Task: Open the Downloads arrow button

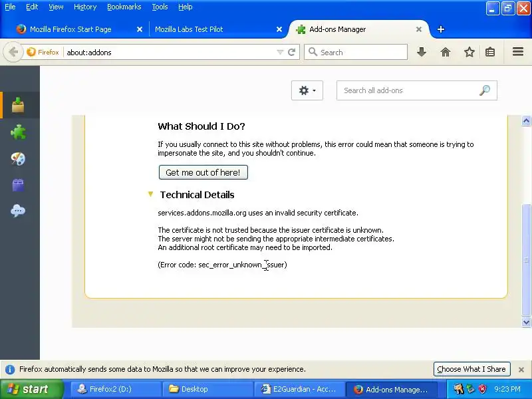Action: (x=422, y=53)
